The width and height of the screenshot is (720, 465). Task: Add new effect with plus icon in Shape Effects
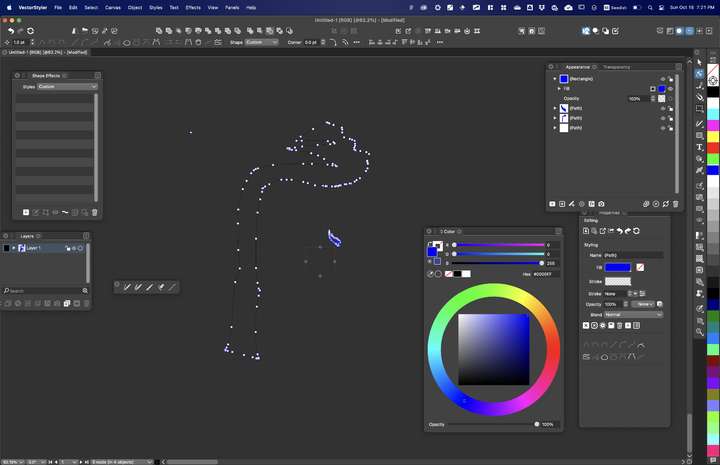point(26,213)
